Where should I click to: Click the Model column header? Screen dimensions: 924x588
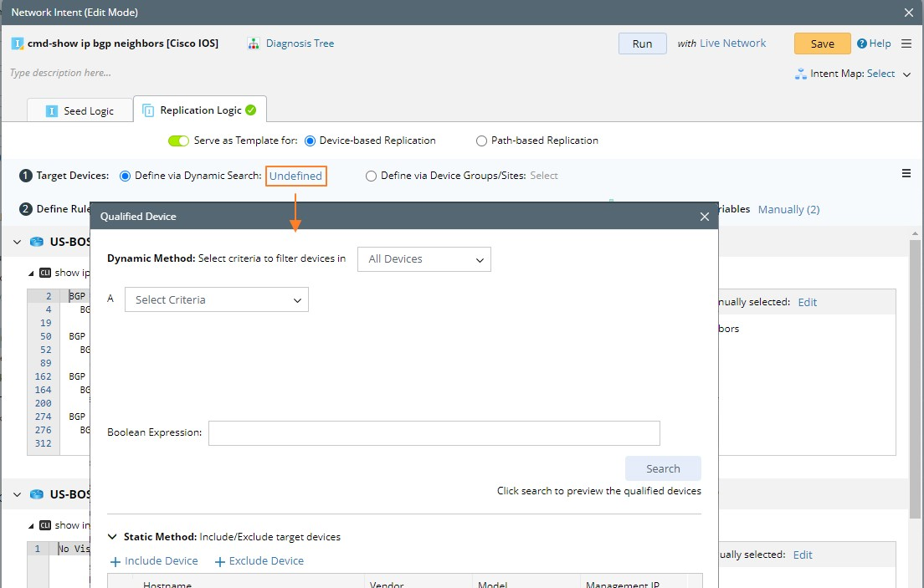tap(493, 585)
